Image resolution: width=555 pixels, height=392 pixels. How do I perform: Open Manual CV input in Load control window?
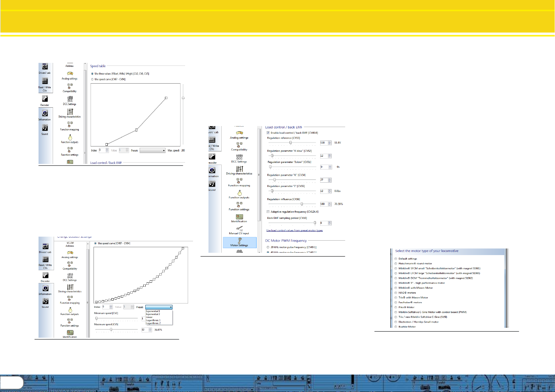239,230
